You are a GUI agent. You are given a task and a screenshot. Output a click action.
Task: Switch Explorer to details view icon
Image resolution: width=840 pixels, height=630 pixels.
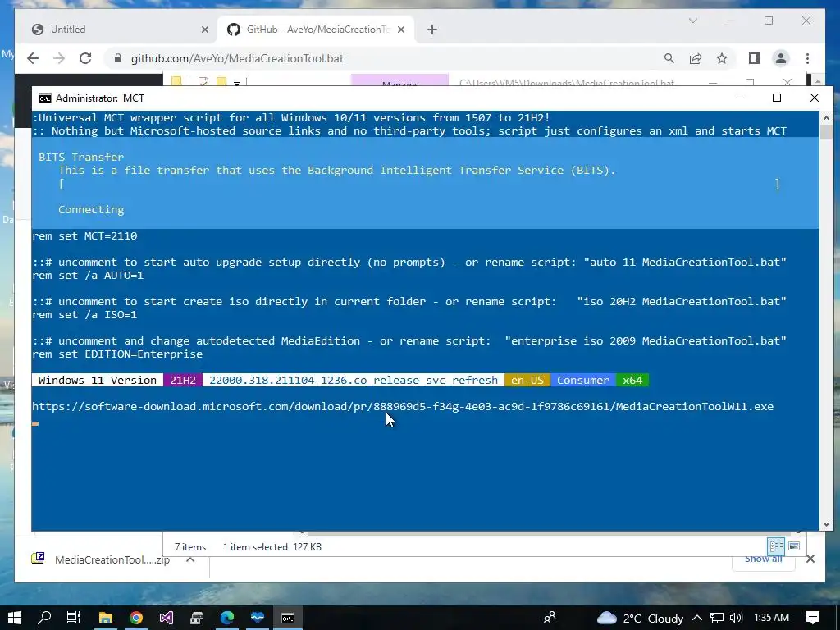click(776, 546)
